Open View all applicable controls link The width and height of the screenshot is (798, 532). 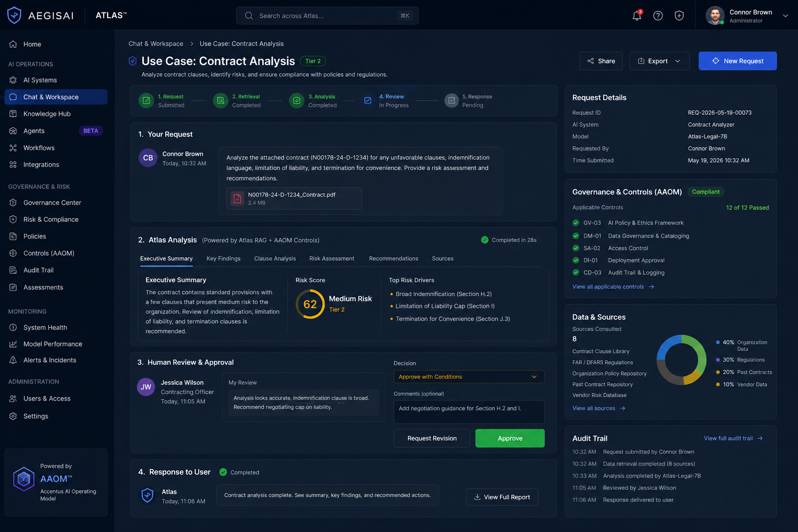click(613, 287)
